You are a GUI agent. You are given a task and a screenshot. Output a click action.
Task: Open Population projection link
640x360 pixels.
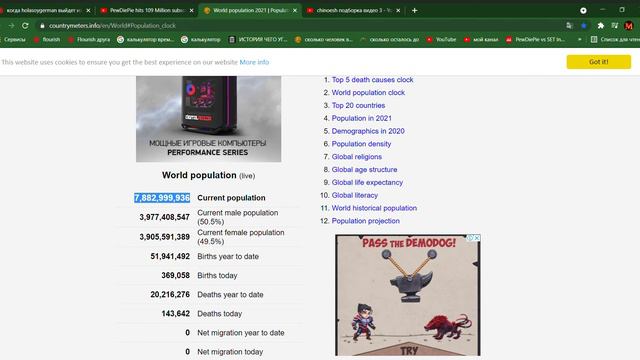366,221
